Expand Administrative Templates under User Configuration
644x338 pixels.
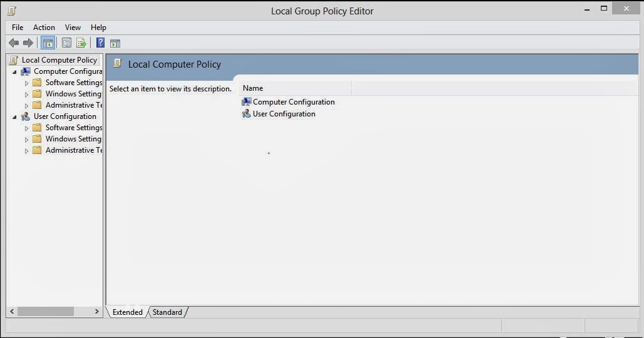tap(27, 151)
